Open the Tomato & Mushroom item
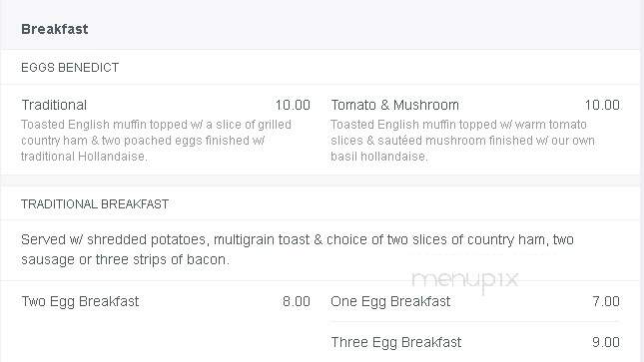 click(394, 105)
